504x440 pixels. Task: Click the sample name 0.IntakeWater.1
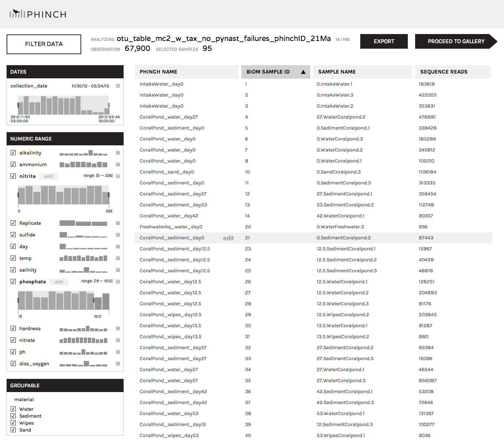pos(334,84)
